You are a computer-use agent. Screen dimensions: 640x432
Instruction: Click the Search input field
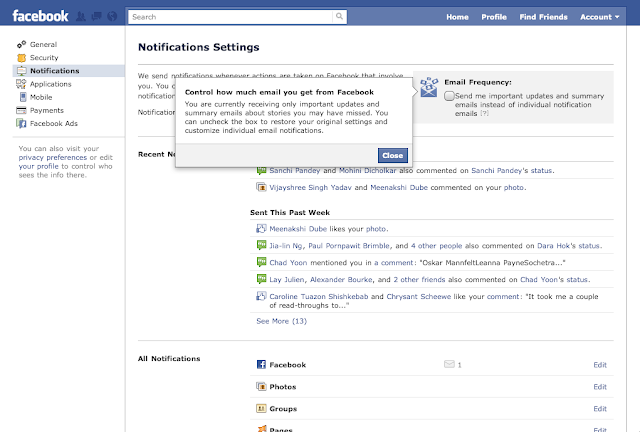coord(231,17)
